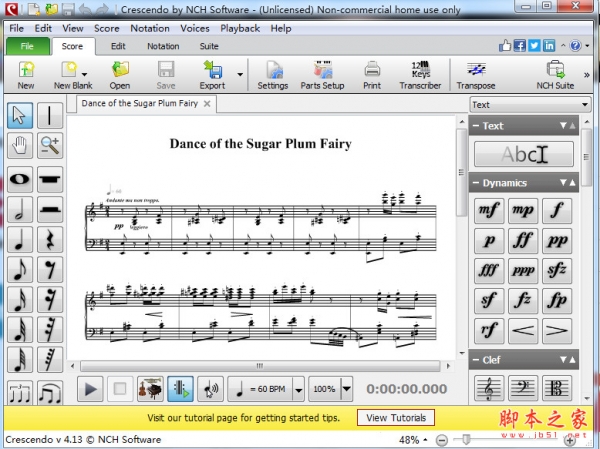This screenshot has height=449, width=600.
Task: Select the barline tool
Action: (50, 116)
